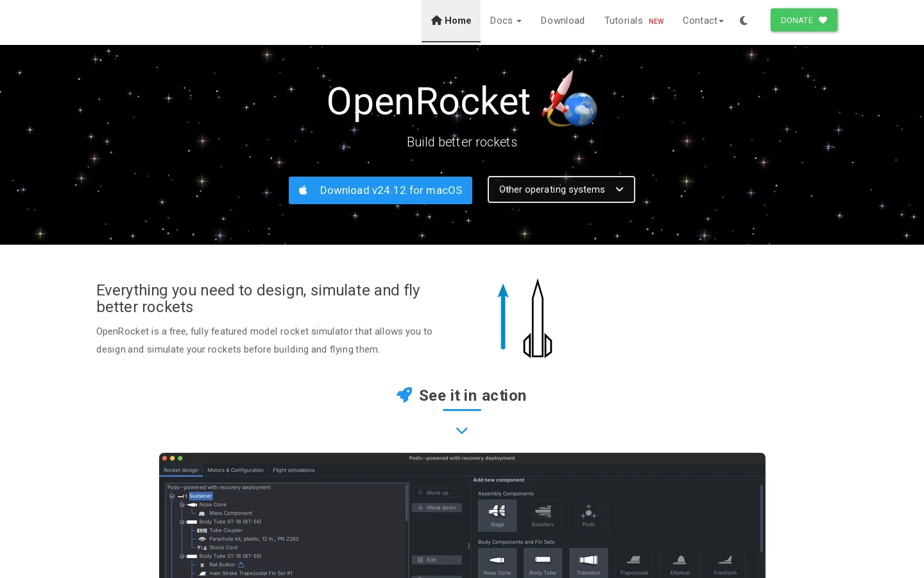Click the Move down button
The width and height of the screenshot is (924, 578).
click(x=436, y=507)
